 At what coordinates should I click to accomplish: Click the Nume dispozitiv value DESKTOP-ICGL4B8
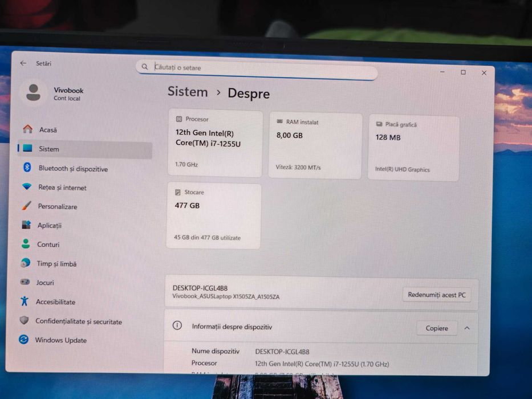[282, 352]
